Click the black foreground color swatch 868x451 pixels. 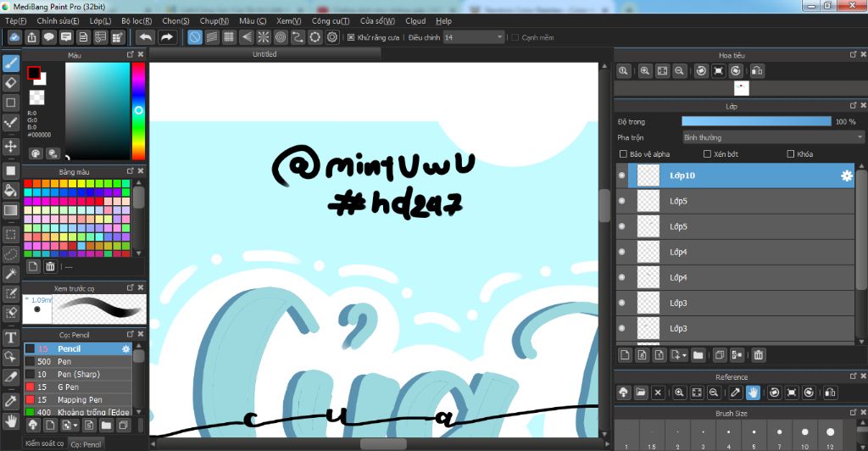(34, 73)
